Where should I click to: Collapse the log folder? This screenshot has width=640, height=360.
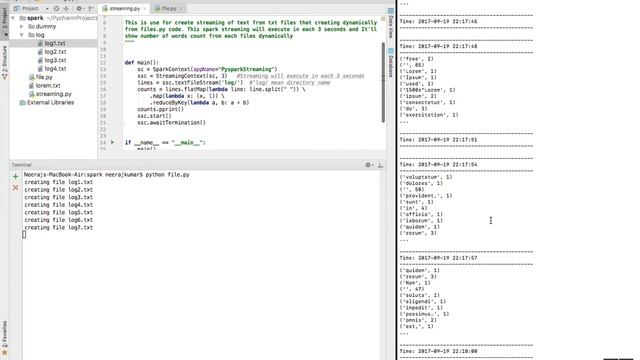pyautogui.click(x=22, y=35)
